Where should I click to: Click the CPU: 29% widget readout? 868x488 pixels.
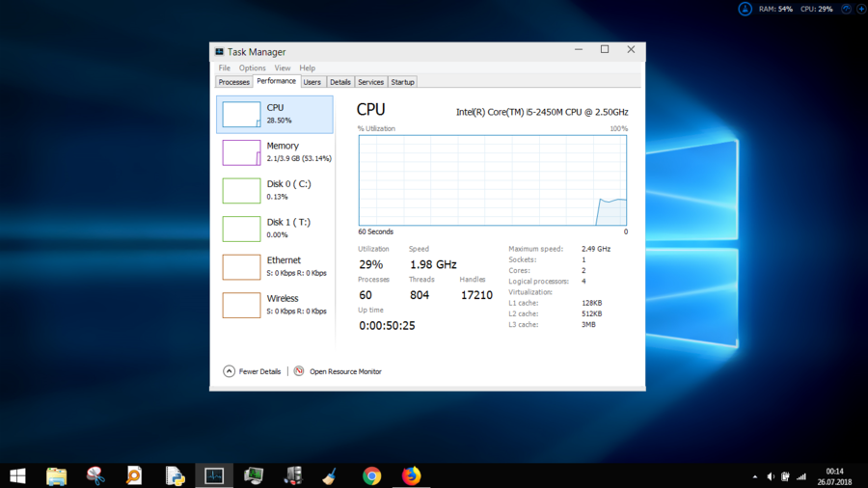pos(817,10)
